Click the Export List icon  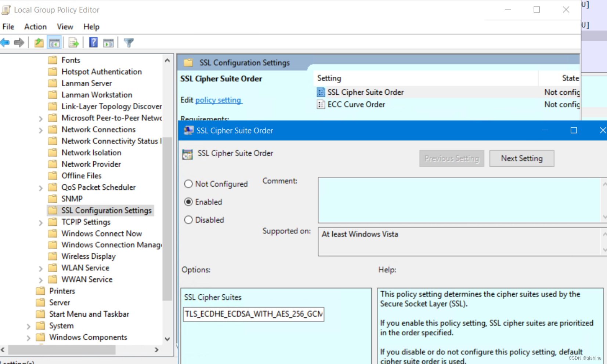tap(74, 42)
